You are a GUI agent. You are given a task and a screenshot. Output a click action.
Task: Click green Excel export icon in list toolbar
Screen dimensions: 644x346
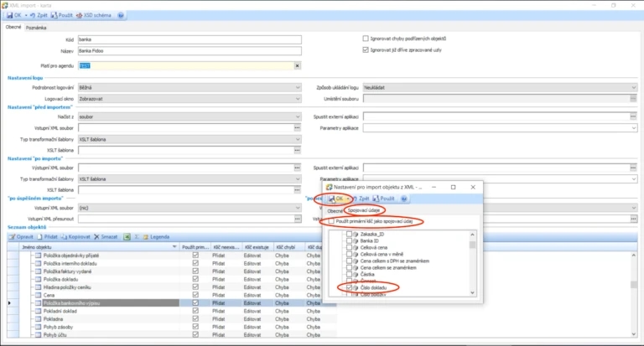[127, 237]
